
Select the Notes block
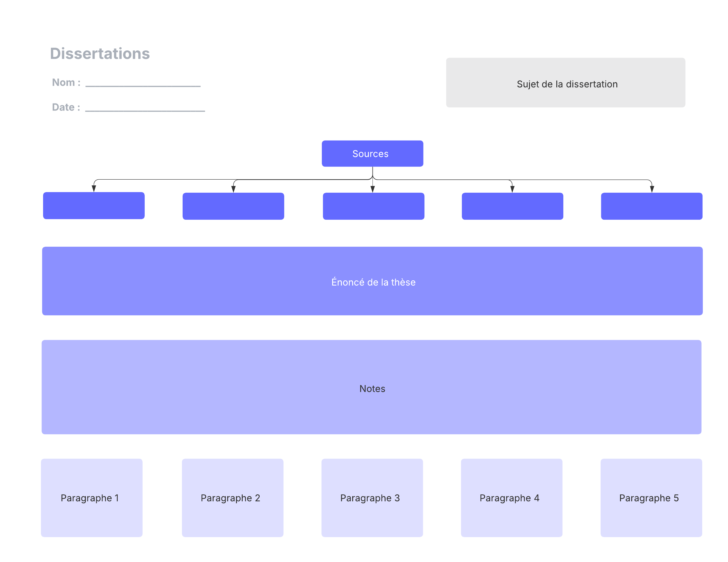371,387
